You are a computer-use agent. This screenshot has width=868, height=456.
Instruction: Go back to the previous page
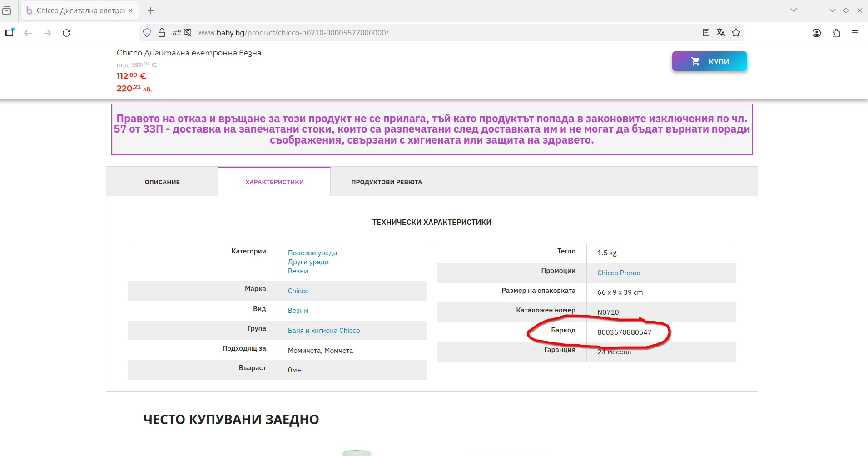[x=28, y=33]
